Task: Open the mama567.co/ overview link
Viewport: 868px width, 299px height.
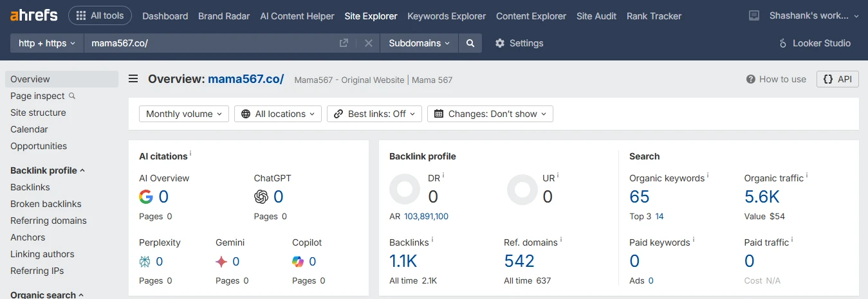Action: coord(246,79)
